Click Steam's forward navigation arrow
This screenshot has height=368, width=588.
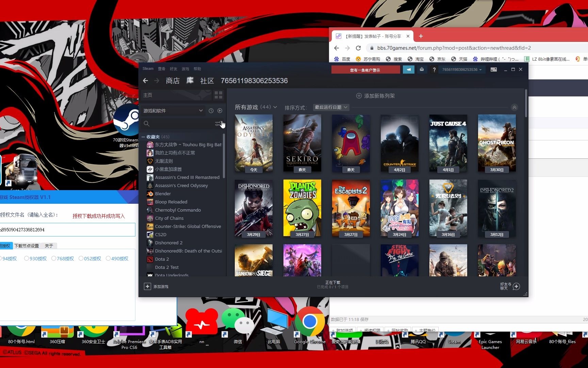coord(157,81)
